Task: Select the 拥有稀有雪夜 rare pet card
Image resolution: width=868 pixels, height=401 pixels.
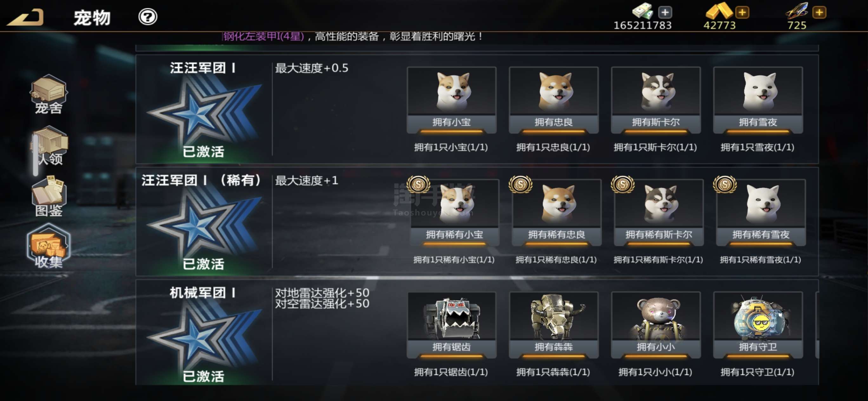Action: click(761, 213)
